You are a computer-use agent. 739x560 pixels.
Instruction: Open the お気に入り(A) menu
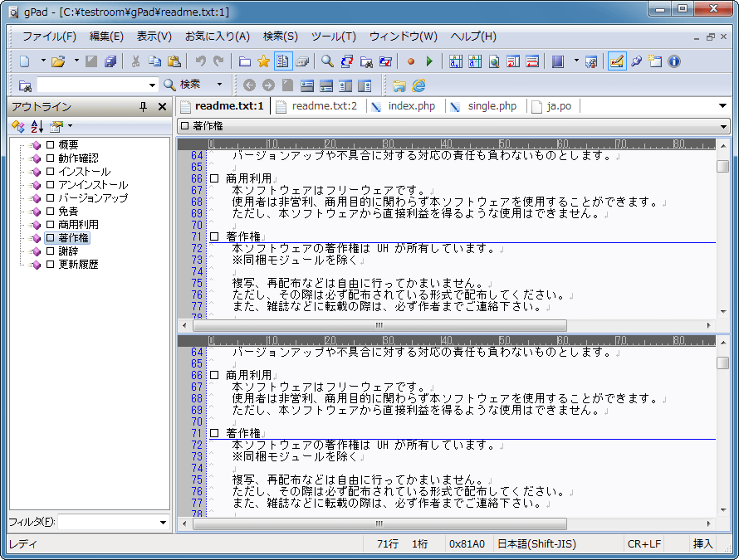click(218, 37)
